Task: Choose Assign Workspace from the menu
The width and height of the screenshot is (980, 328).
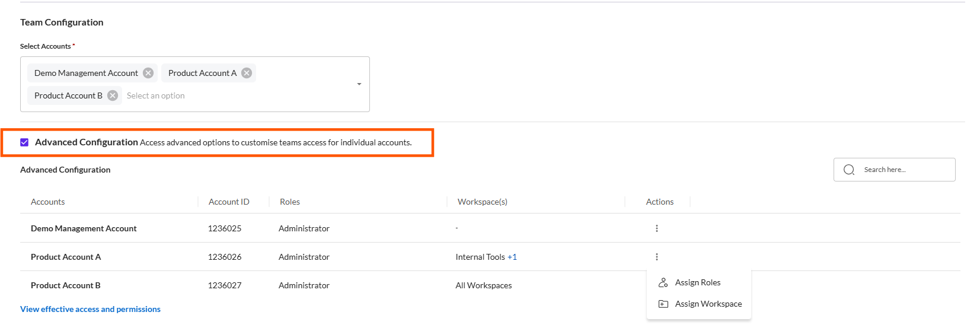Action: click(698, 304)
